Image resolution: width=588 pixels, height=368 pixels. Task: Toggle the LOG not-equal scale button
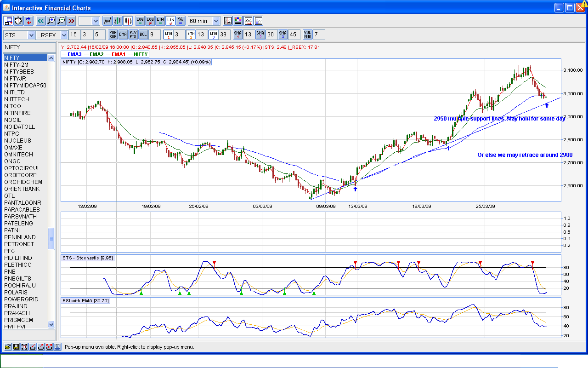150,21
